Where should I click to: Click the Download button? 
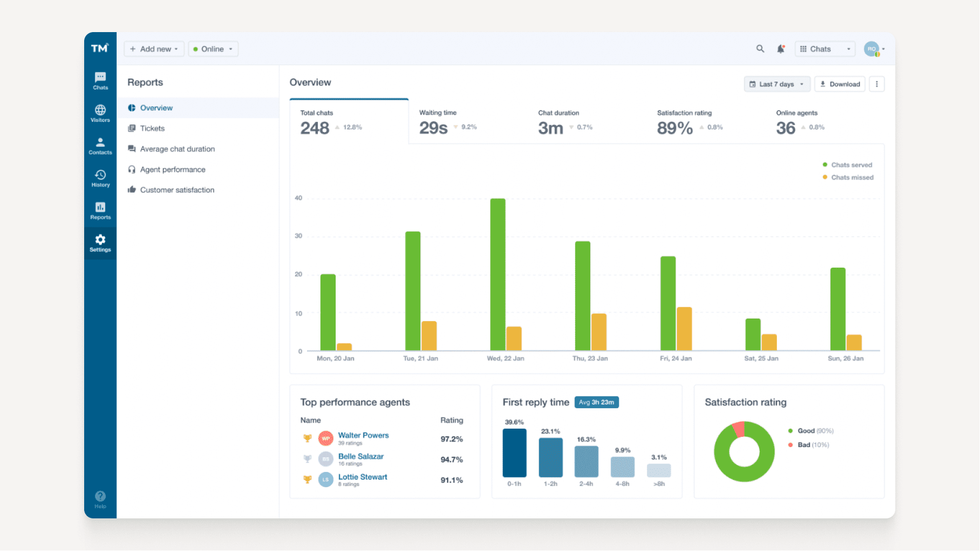[x=840, y=84]
